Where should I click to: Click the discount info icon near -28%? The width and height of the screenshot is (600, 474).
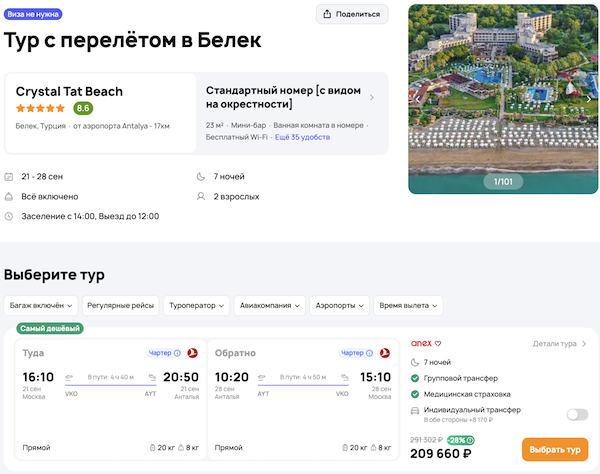pyautogui.click(x=470, y=440)
